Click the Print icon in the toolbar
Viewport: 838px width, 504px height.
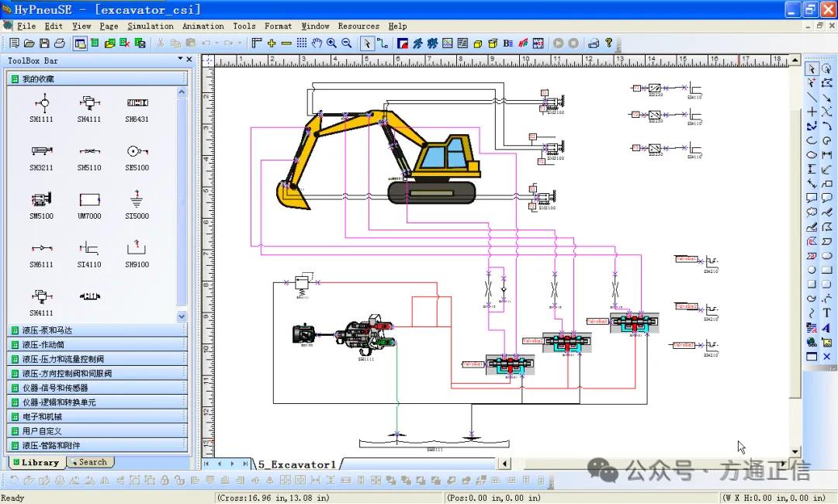tap(60, 43)
